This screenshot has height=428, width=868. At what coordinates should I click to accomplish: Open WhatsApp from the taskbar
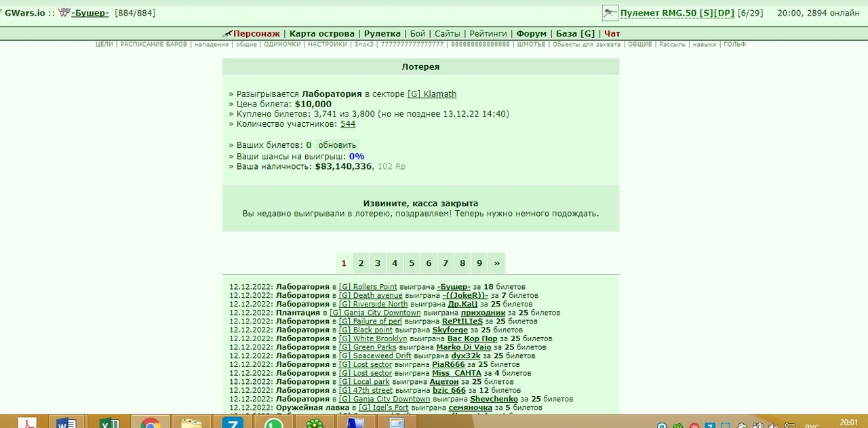[x=273, y=423]
